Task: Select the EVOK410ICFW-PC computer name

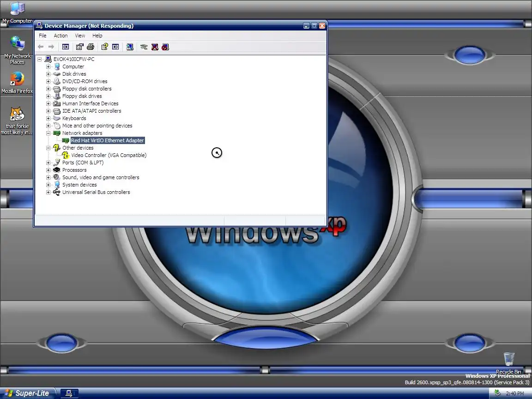Action: (x=74, y=59)
